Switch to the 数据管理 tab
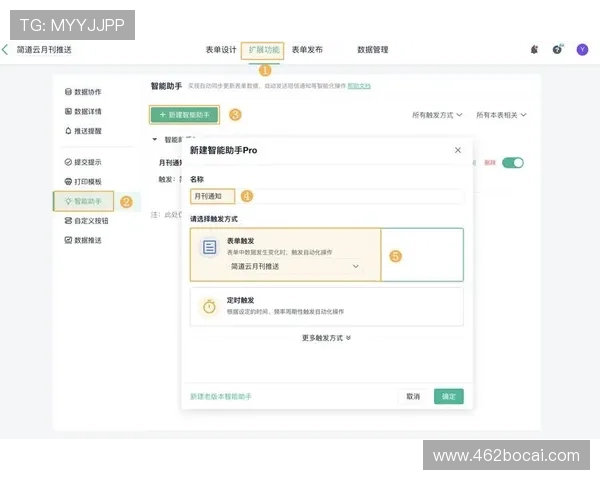 pos(373,50)
